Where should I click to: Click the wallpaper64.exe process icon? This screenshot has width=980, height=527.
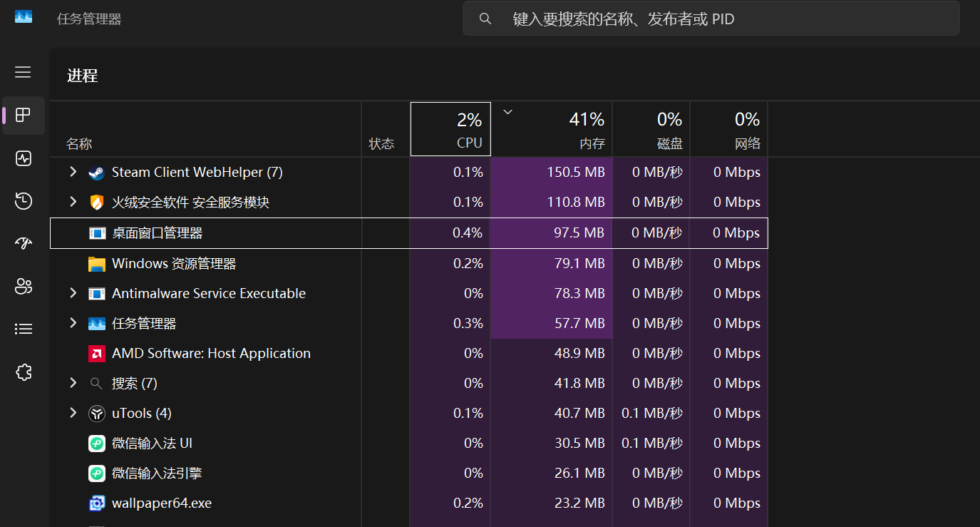pos(97,503)
